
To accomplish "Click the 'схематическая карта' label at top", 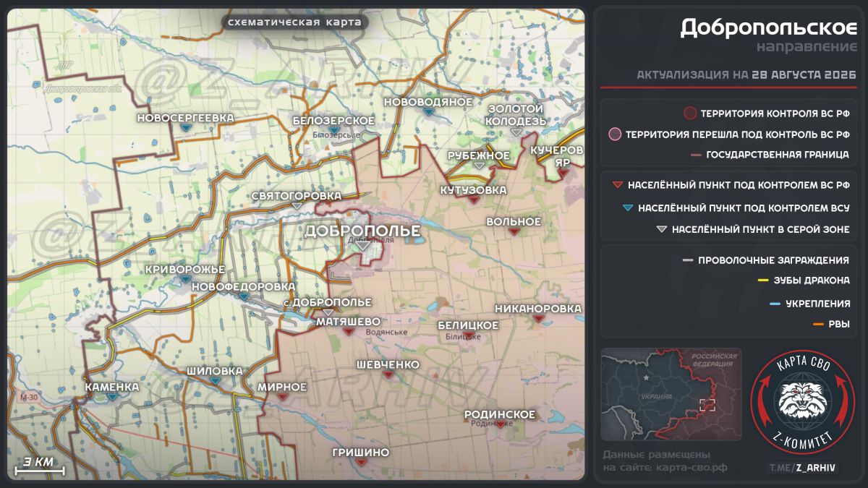I will 294,22.
